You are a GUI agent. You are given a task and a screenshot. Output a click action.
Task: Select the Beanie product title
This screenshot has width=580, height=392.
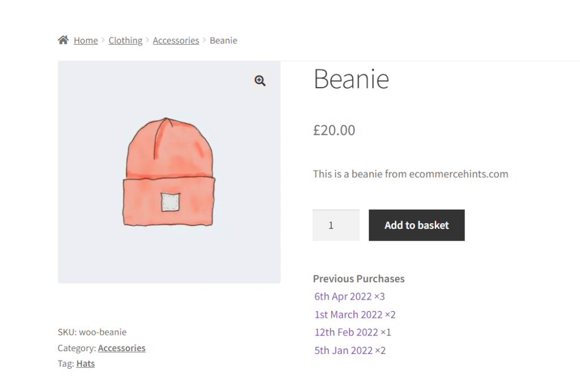tap(351, 79)
